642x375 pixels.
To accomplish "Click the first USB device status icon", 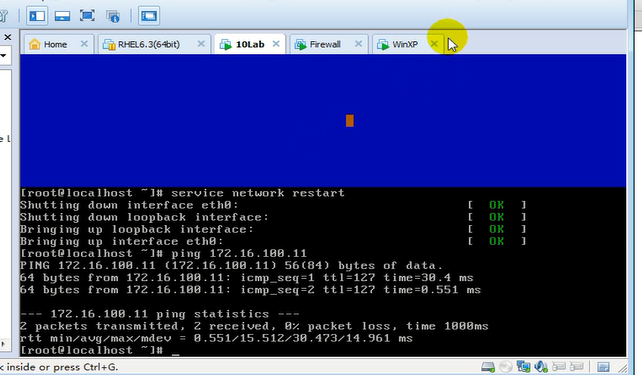I will (558, 366).
